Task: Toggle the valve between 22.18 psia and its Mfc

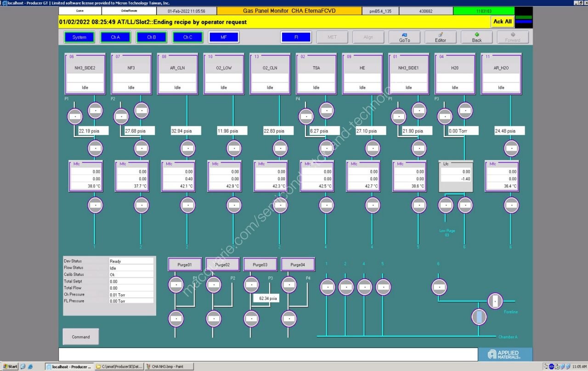Action: (95, 148)
